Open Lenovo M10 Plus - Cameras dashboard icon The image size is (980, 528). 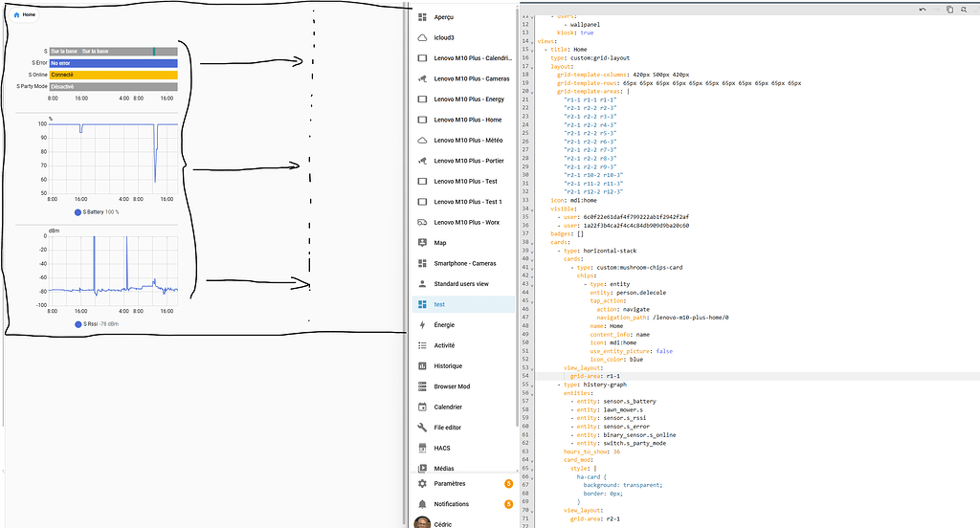tap(422, 78)
